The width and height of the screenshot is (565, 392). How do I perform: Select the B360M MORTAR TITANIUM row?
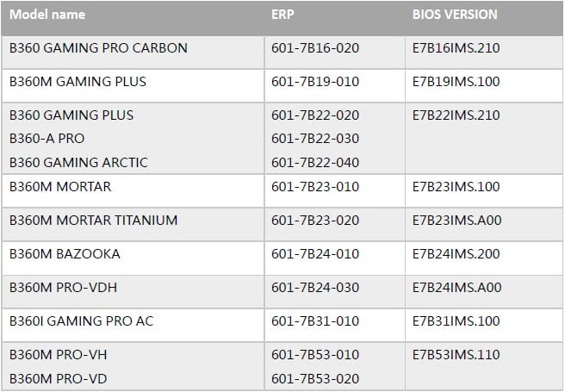[x=93, y=221]
